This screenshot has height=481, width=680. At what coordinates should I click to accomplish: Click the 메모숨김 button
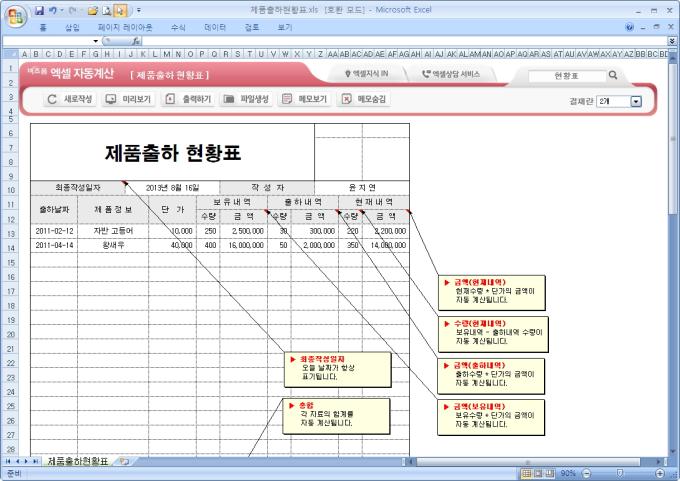(x=363, y=99)
